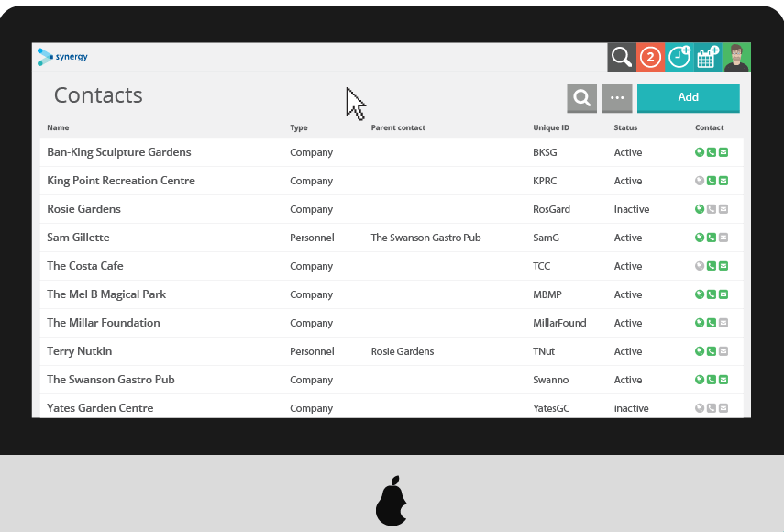Image resolution: width=784 pixels, height=532 pixels.
Task: Select the TNut unique ID cell
Action: point(544,351)
